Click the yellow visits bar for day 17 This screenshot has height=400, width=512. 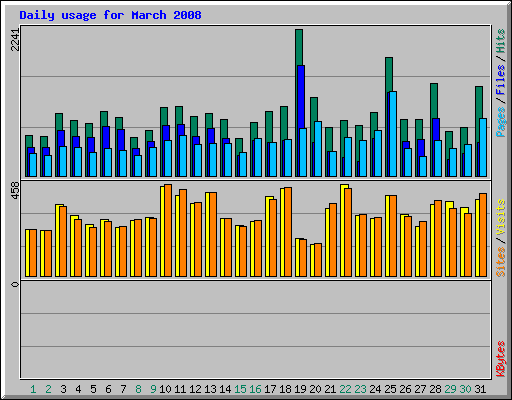pos(267,236)
